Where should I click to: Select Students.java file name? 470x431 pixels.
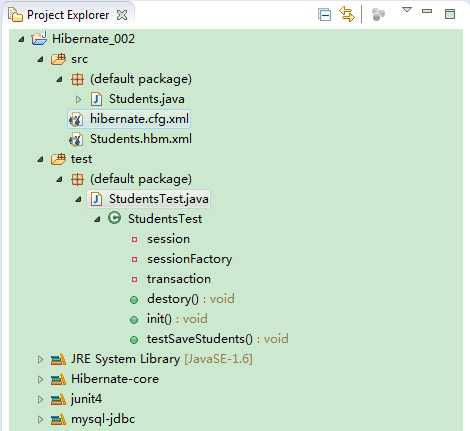coord(147,99)
